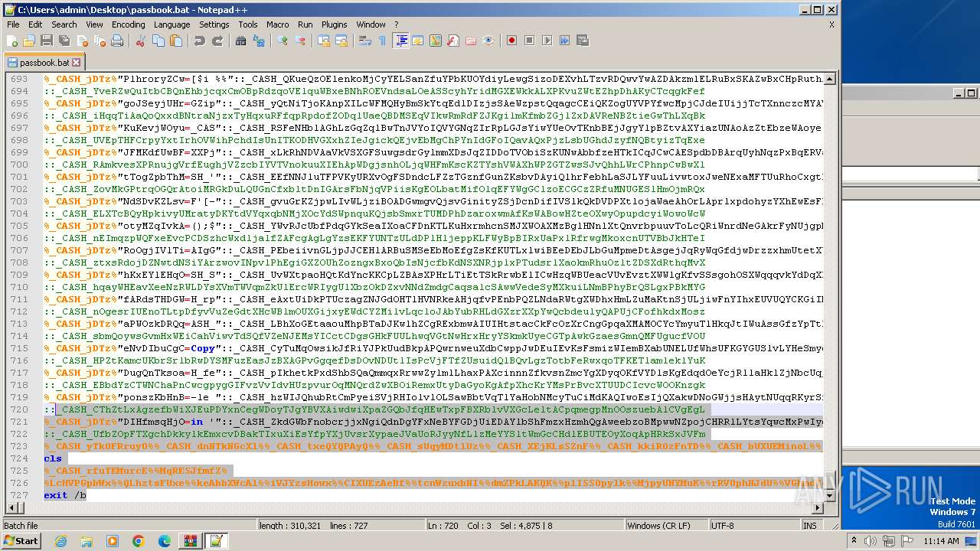Toggle synchronized vertical scrolling
Viewport: 980px width, 551px height.
pos(323,41)
